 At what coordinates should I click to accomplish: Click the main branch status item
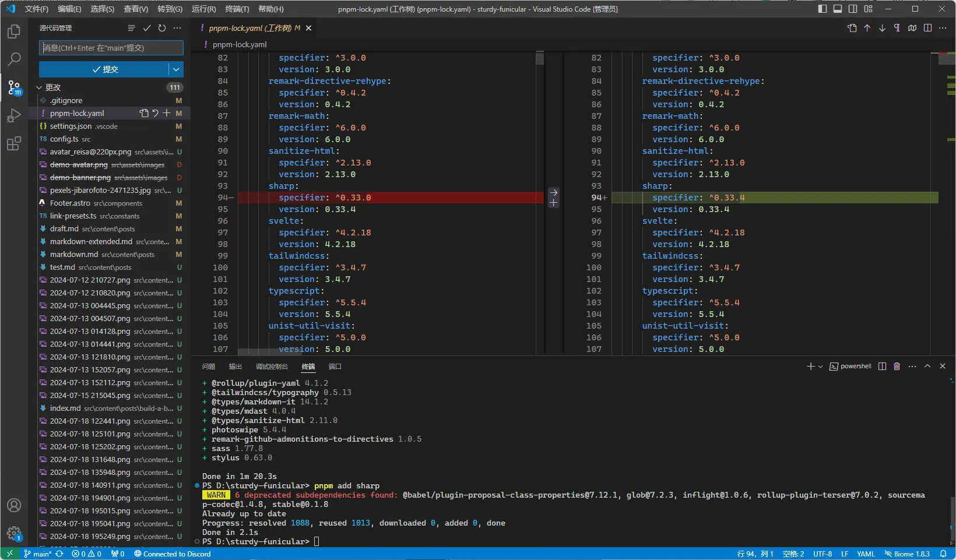(38, 554)
